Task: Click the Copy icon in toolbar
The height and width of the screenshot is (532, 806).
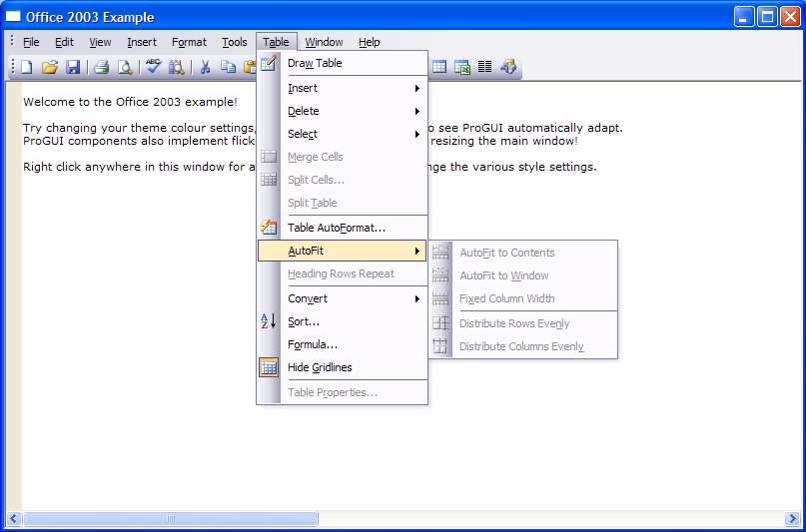Action: point(228,67)
